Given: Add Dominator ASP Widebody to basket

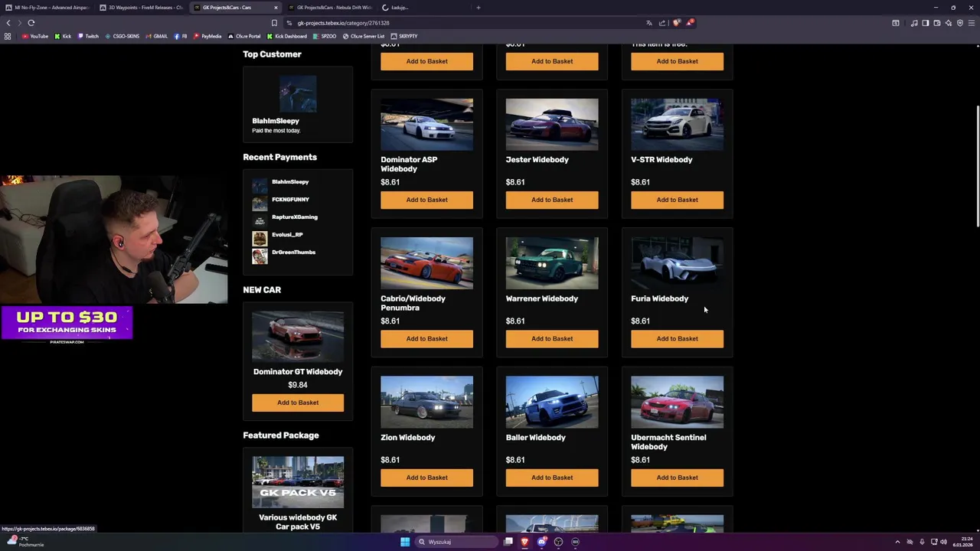Looking at the screenshot, I should [x=426, y=200].
